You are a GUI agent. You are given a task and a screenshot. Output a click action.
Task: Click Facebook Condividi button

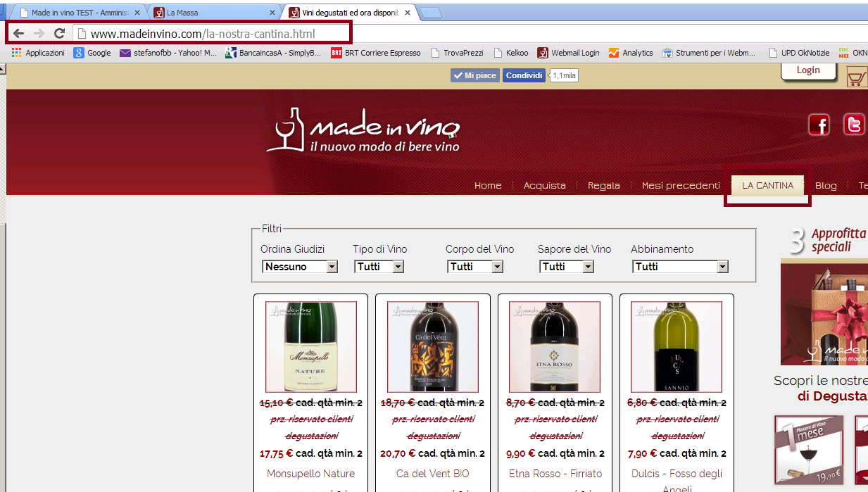524,75
